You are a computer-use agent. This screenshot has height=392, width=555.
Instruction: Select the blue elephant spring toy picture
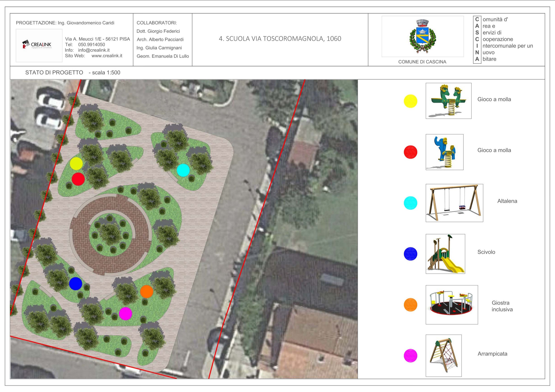(445, 152)
